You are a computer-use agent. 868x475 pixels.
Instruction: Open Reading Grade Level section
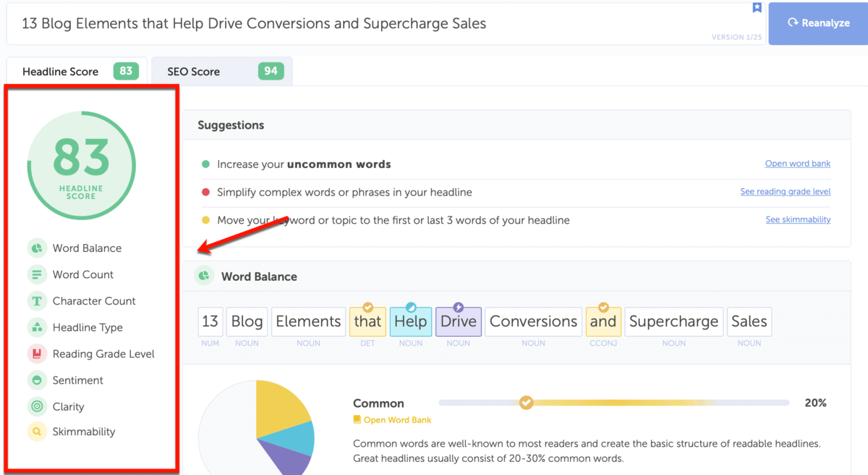pos(103,354)
